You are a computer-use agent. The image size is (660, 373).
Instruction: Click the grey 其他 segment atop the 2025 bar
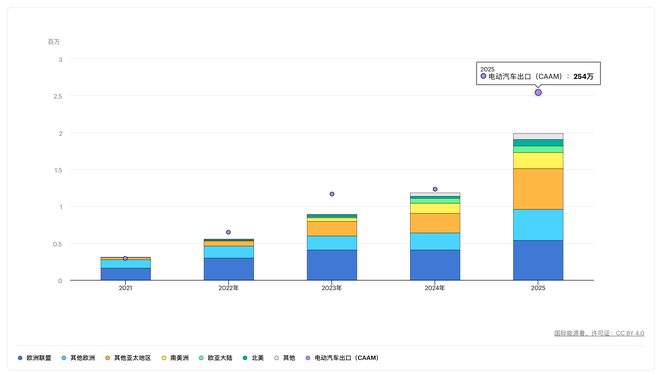point(538,136)
